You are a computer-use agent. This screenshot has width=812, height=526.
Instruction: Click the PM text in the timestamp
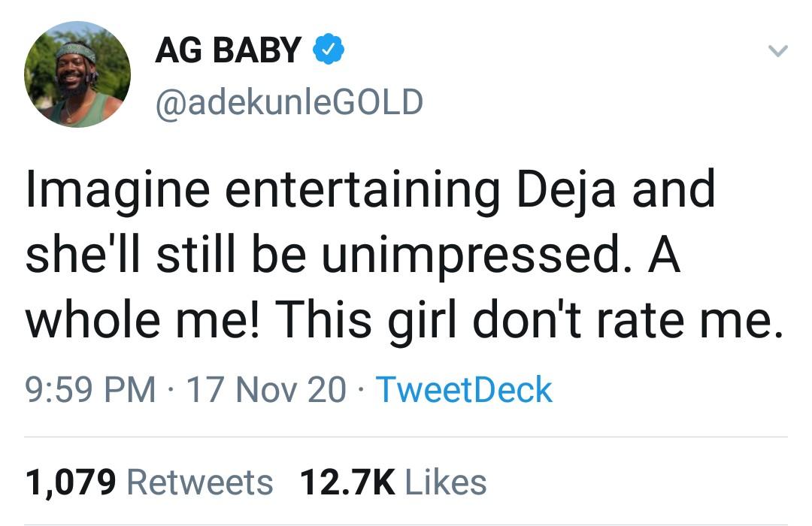point(132,390)
